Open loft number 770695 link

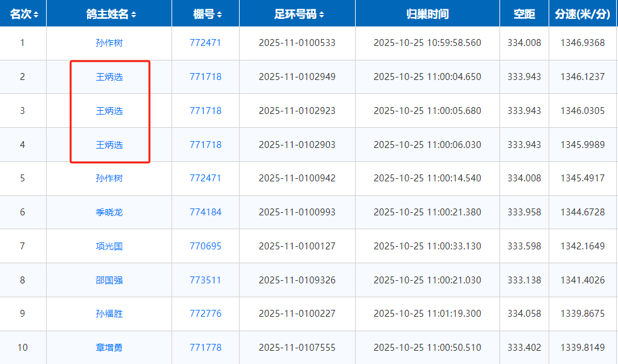(206, 246)
